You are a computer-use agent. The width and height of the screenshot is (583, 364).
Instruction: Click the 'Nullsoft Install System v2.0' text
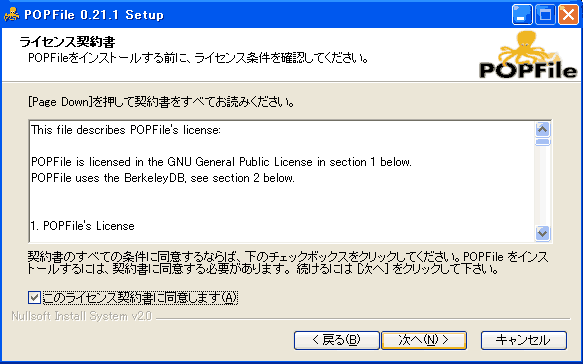[x=81, y=316]
